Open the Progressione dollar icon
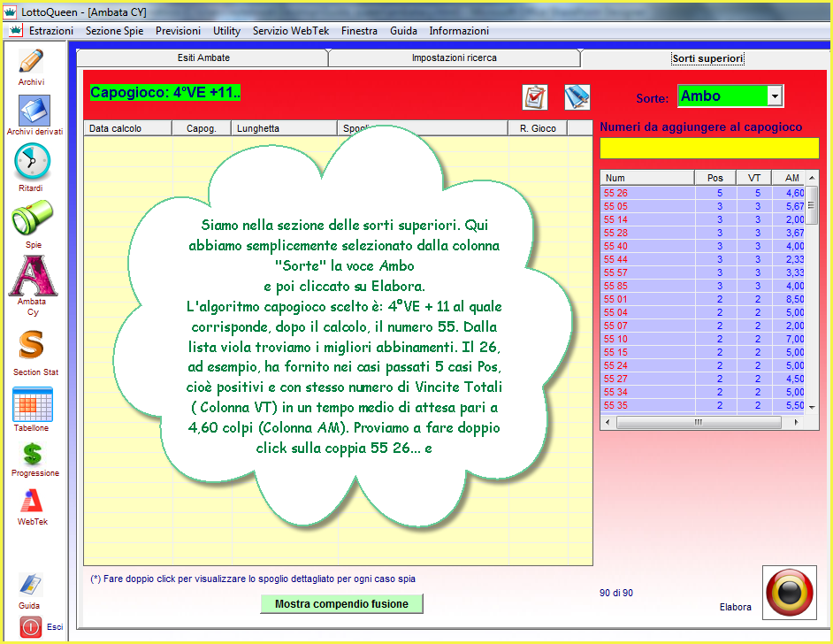Screen dimensions: 833x644 pos(33,455)
